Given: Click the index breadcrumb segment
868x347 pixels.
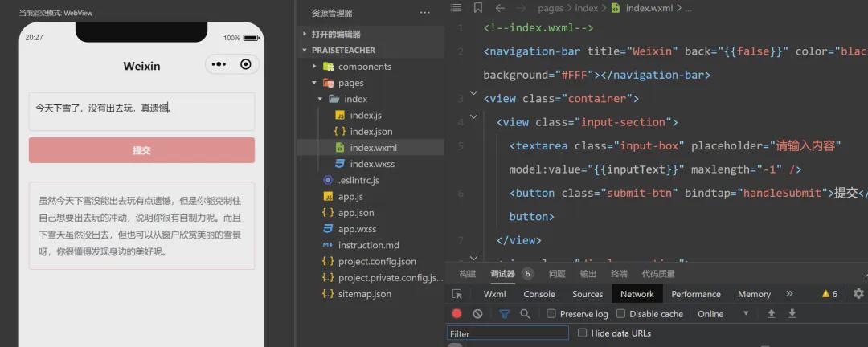Looking at the screenshot, I should 586,8.
